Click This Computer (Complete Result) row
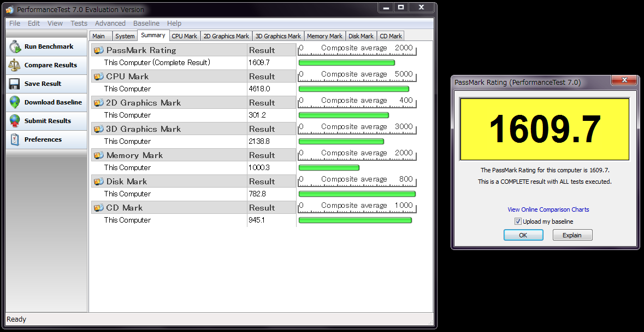This screenshot has height=332, width=644. (169, 62)
